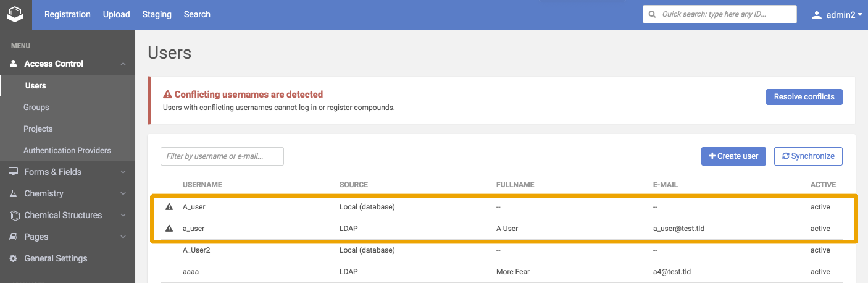Click the Resolve conflicts button

pos(804,97)
